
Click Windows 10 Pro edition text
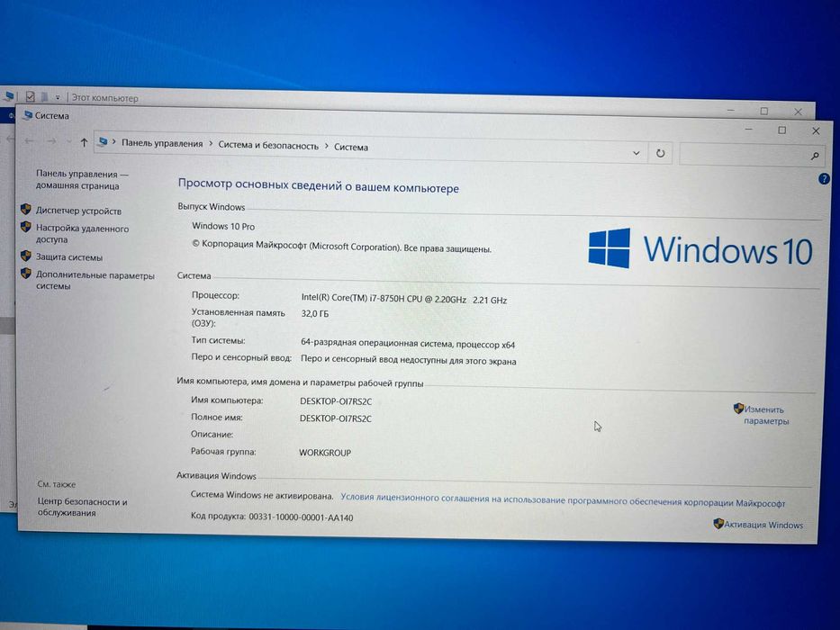click(223, 227)
